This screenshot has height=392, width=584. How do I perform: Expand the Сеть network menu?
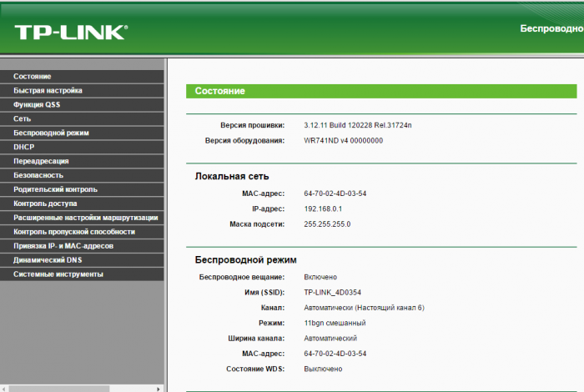point(23,118)
